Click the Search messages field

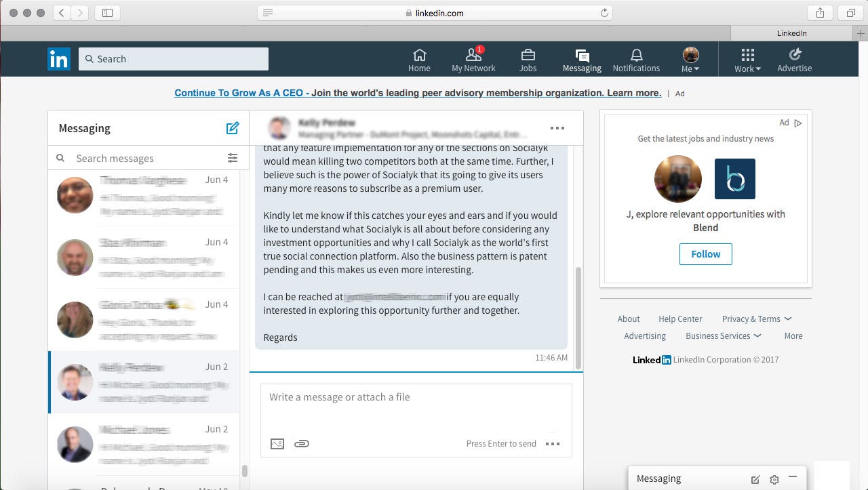(149, 158)
